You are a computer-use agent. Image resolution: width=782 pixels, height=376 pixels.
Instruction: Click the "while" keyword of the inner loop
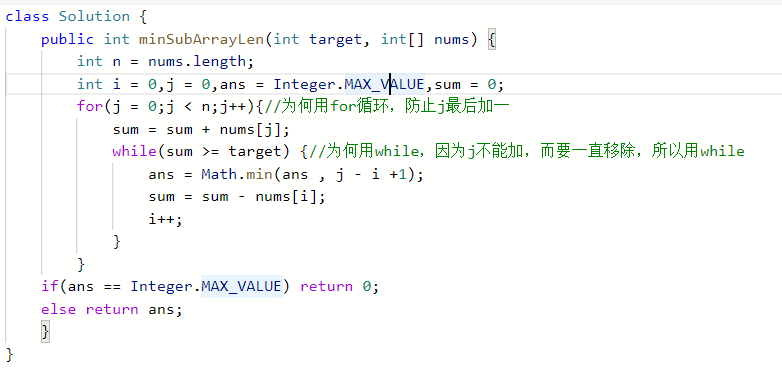point(135,151)
